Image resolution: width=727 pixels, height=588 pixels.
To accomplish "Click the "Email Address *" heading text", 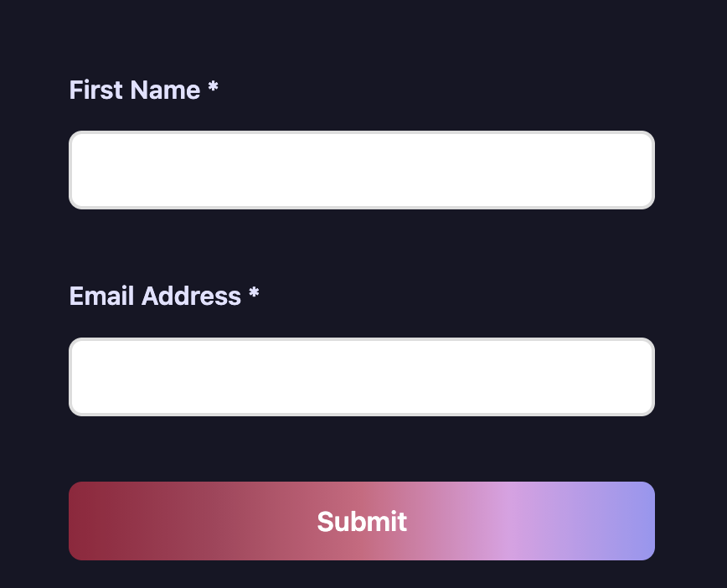I will point(164,296).
